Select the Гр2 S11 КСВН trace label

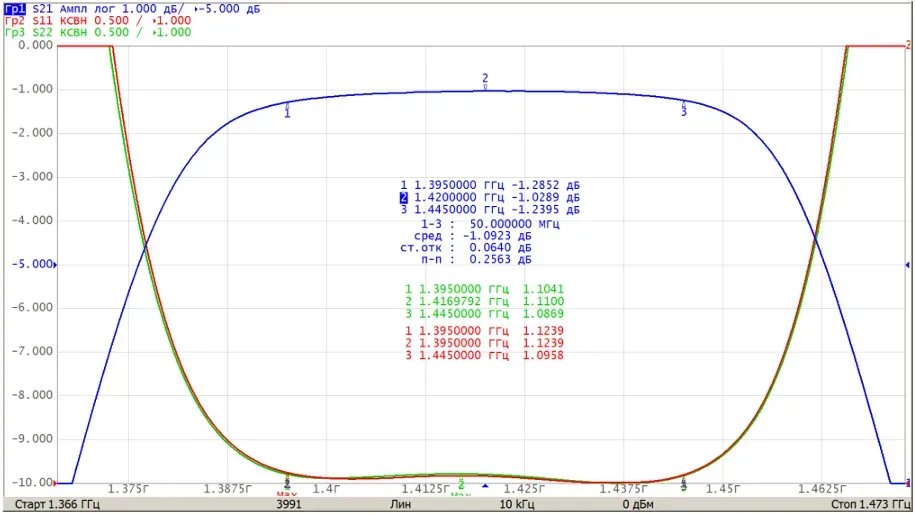(x=46, y=20)
